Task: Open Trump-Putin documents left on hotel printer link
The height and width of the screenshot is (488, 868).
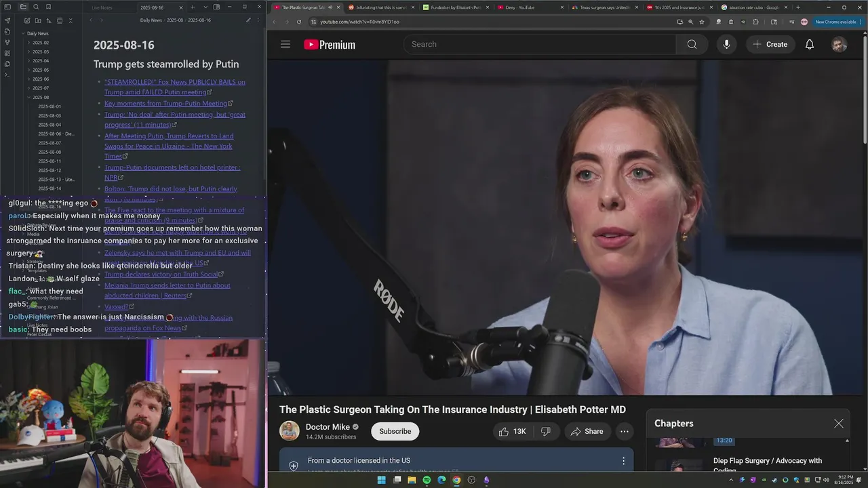Action: click(x=172, y=172)
